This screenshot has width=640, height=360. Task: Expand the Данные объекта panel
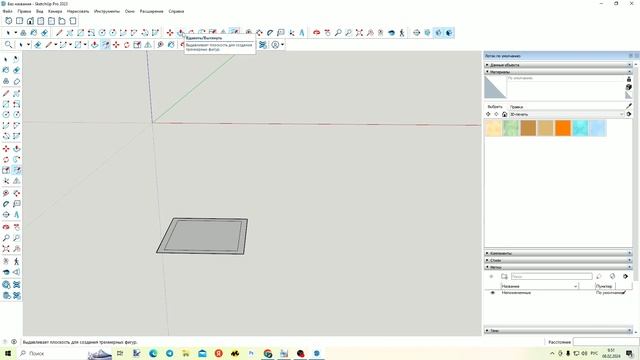pyautogui.click(x=558, y=65)
